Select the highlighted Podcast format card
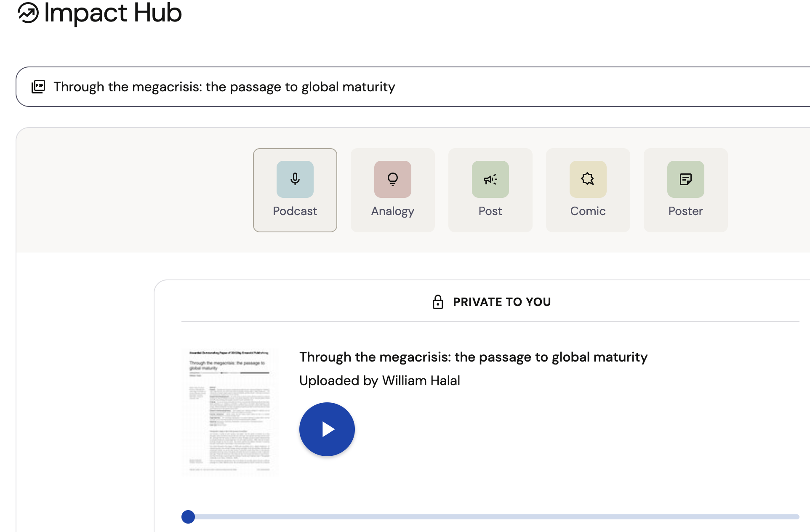The height and width of the screenshot is (532, 810). point(295,190)
